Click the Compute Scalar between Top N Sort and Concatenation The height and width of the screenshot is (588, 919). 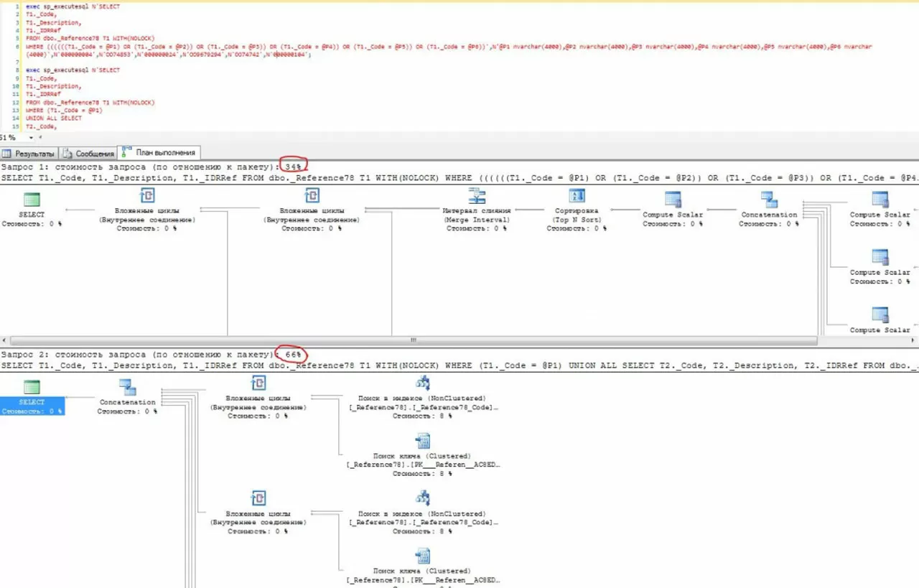click(x=673, y=210)
